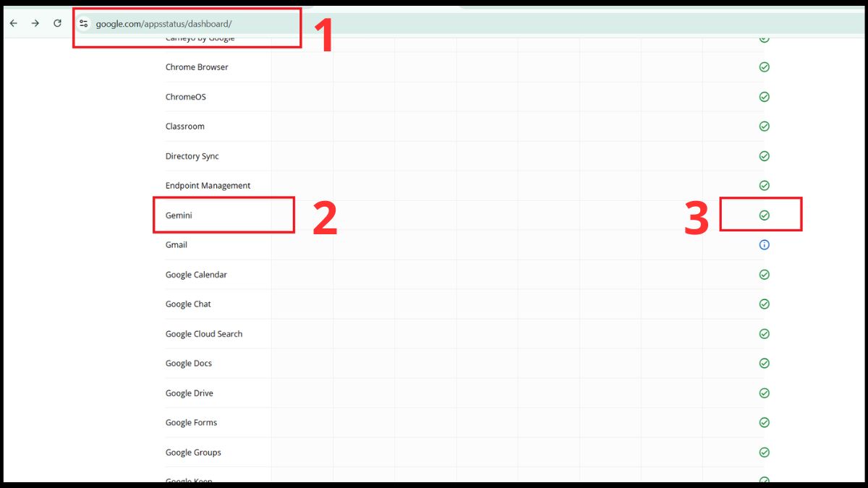The width and height of the screenshot is (868, 488).
Task: Select the Google Drive row label
Action: pyautogui.click(x=190, y=393)
